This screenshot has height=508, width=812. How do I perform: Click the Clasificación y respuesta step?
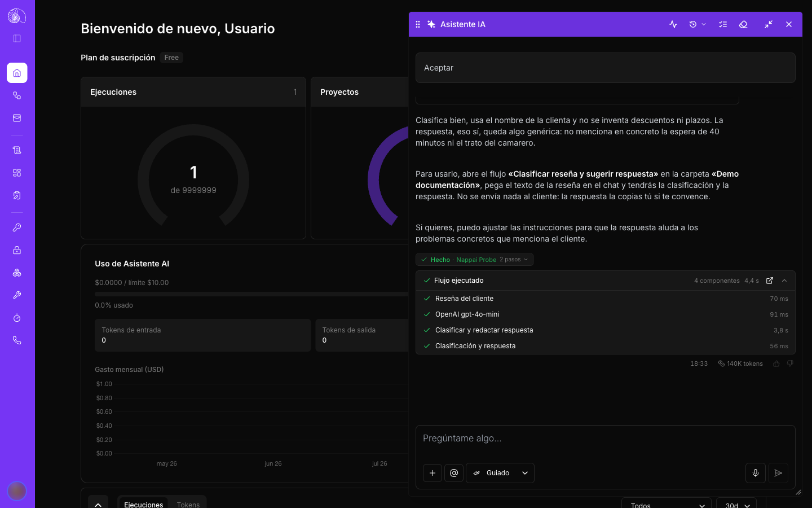(x=606, y=346)
